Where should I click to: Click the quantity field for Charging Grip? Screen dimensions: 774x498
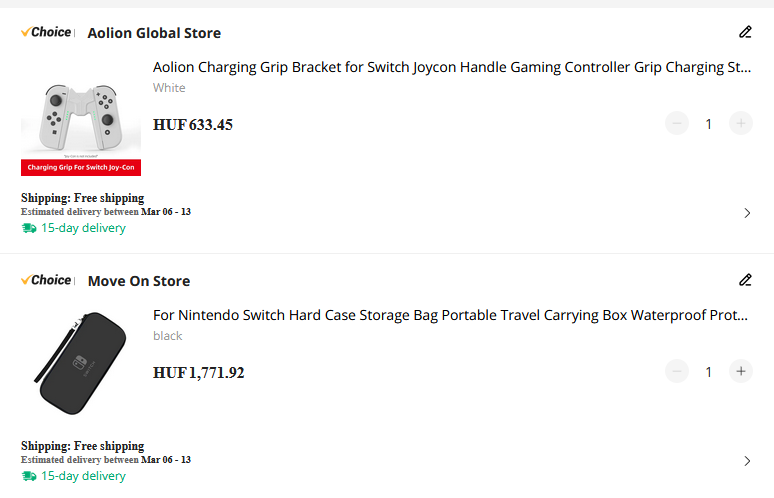tap(709, 124)
